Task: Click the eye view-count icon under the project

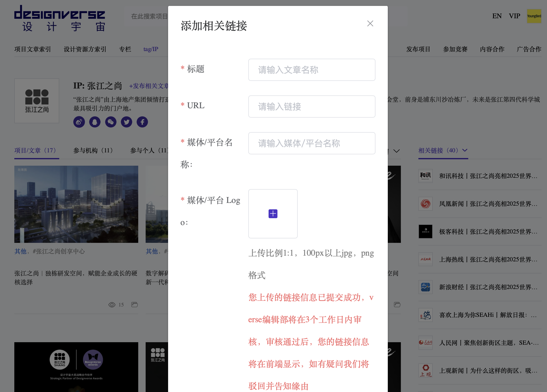Action: (x=112, y=305)
